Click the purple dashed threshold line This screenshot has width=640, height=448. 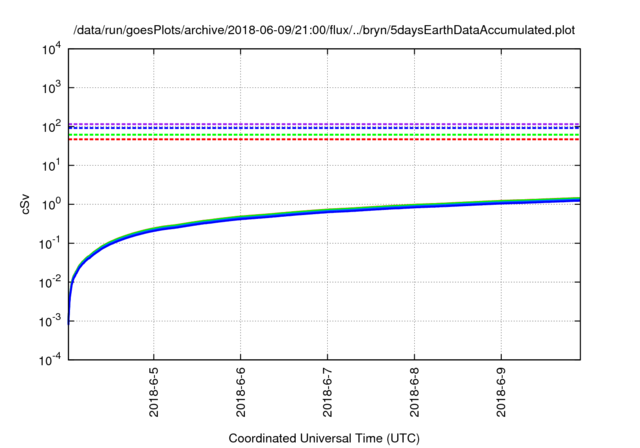(324, 124)
